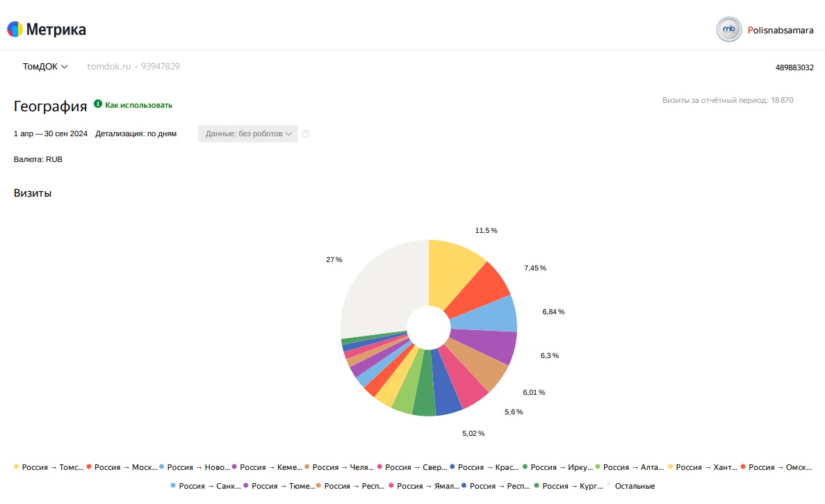Toggle the 'Россия → Крас...' legend entry
The image size is (825, 504).
485,467
